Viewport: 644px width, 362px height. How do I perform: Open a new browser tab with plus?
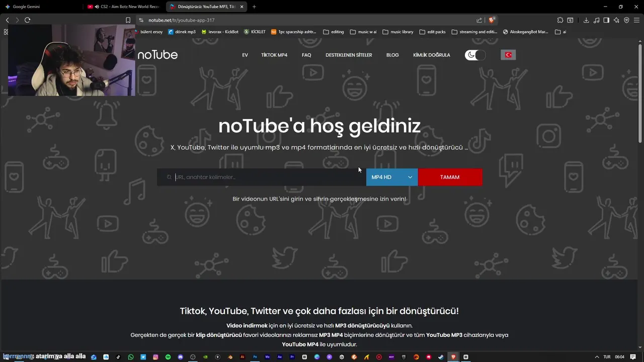pos(254,7)
